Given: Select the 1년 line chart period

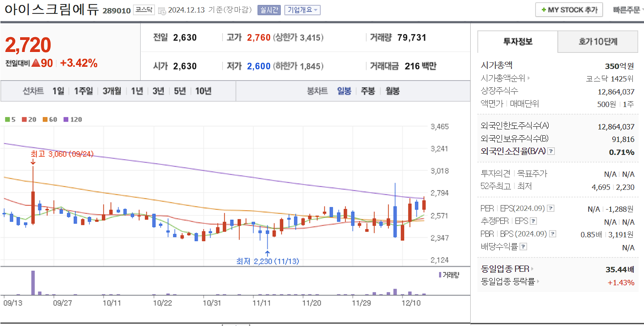Looking at the screenshot, I should click(137, 91).
